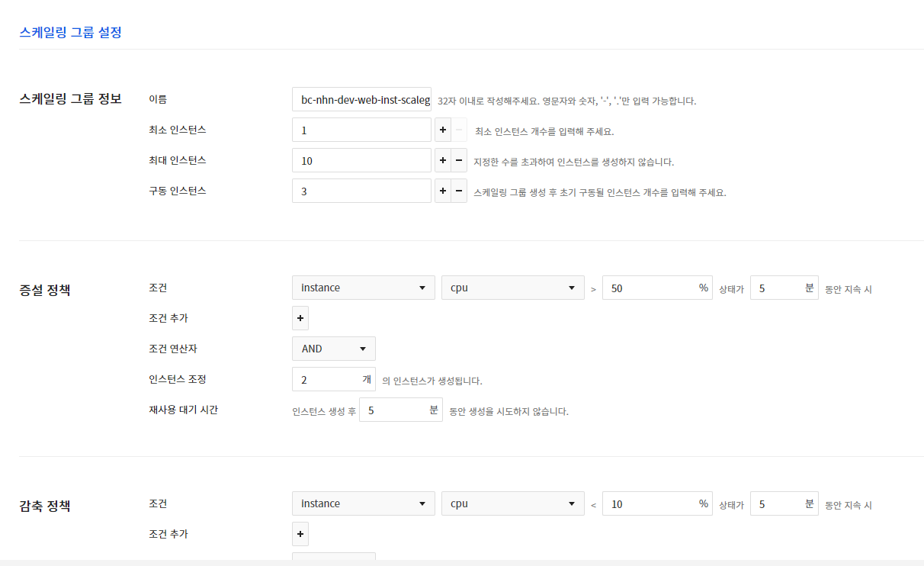This screenshot has height=566, width=924.
Task: Increase 구동 인스턴스 value with plus button
Action: (442, 191)
